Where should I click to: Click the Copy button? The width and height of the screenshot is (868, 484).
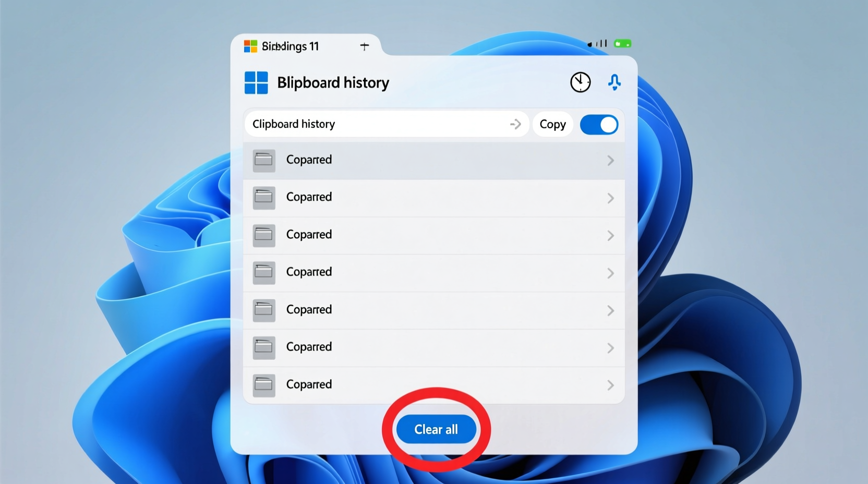(x=552, y=124)
